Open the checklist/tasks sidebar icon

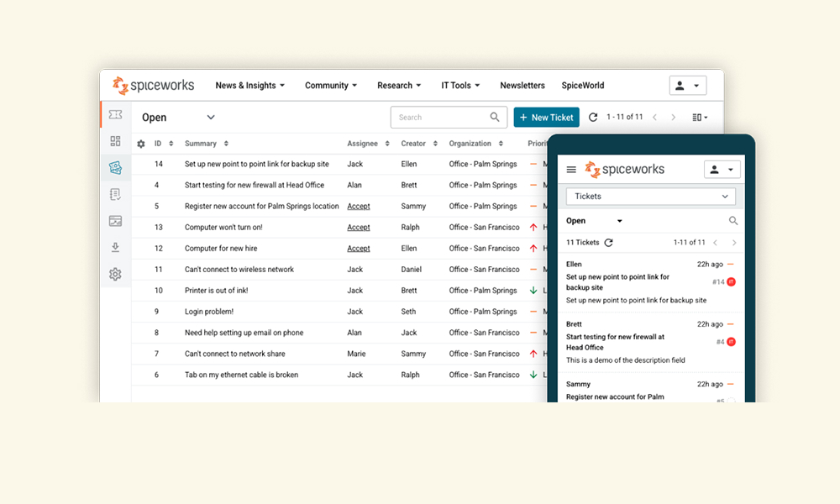click(x=115, y=194)
